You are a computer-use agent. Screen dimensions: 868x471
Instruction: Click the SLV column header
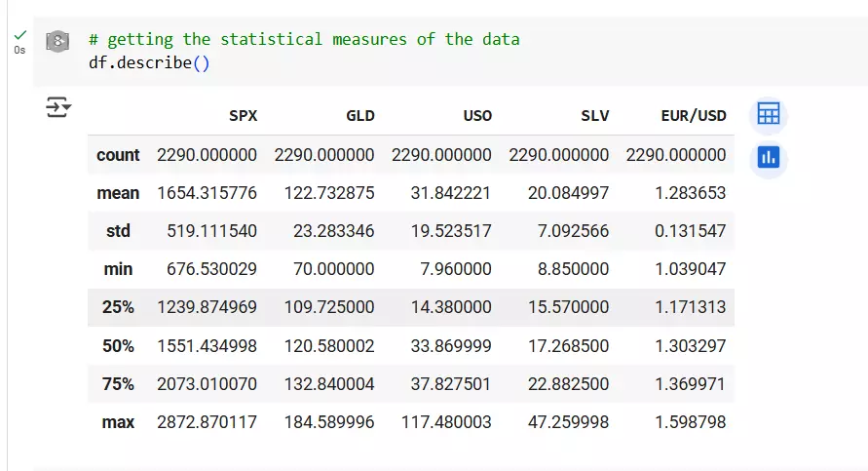594,116
